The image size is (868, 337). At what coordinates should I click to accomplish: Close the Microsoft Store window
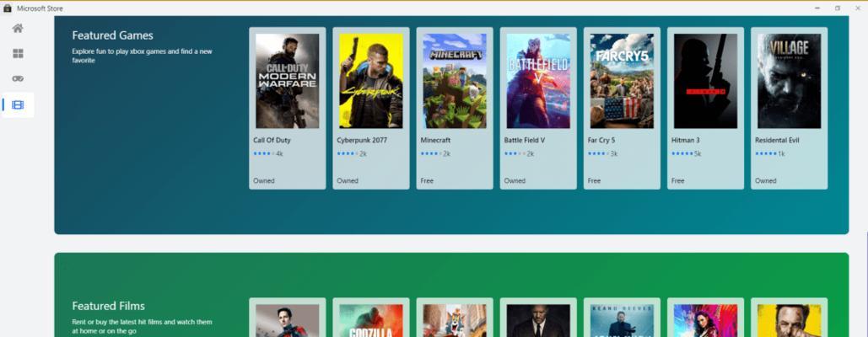[x=858, y=8]
